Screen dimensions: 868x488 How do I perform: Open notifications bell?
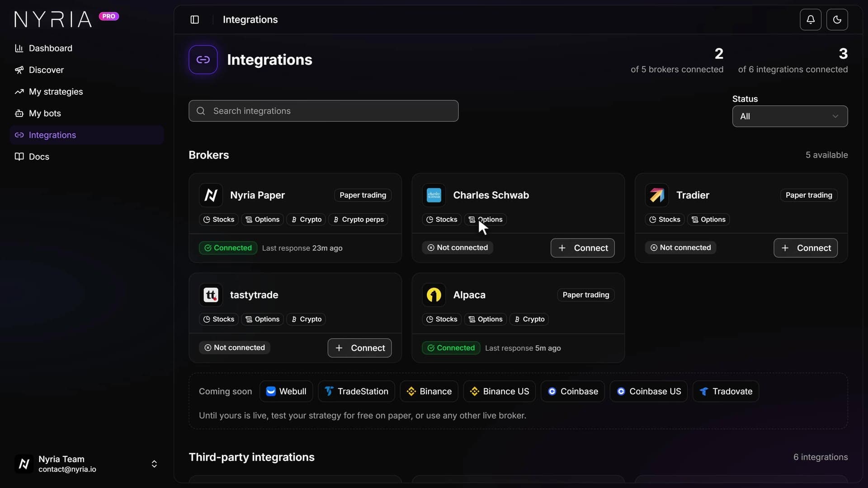coord(811,19)
